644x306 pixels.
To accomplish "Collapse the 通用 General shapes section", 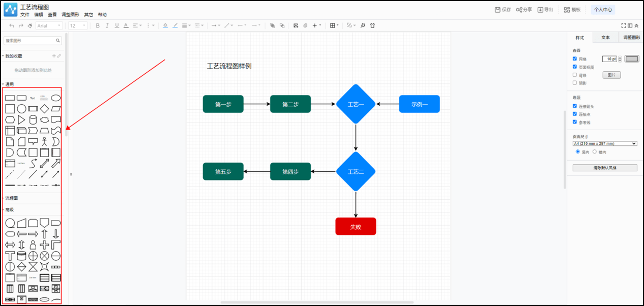I will click(9, 84).
